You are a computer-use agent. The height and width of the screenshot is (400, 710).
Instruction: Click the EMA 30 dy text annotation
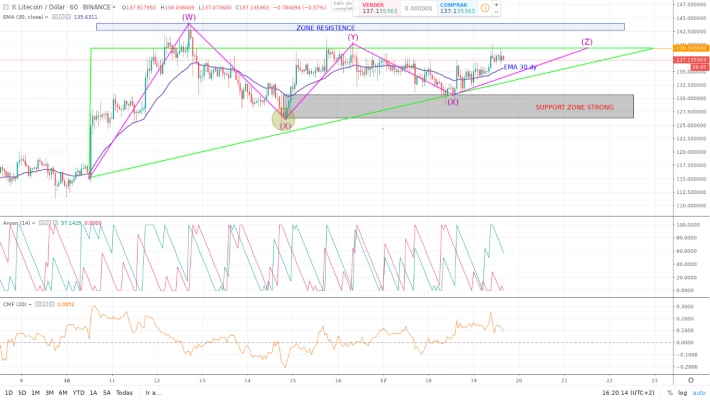click(520, 67)
